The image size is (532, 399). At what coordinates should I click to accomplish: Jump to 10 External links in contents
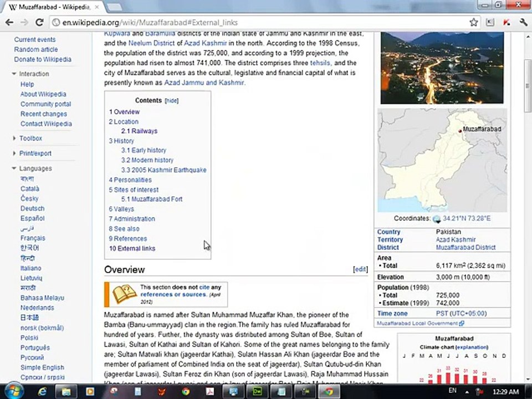tap(132, 248)
